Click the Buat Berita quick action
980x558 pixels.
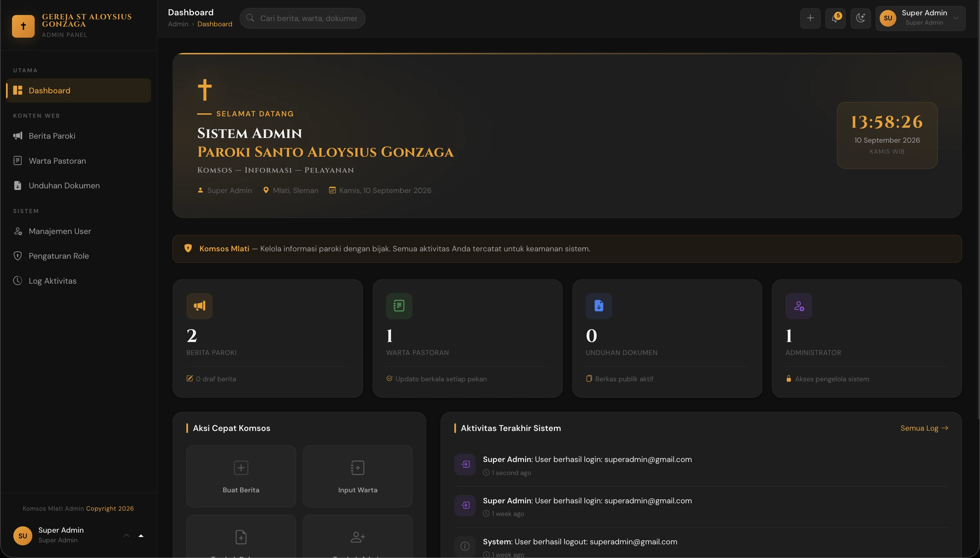[x=241, y=476]
